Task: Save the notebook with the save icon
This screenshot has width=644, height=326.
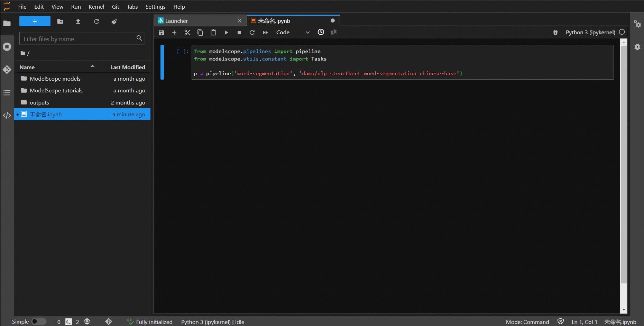Action: (162, 32)
